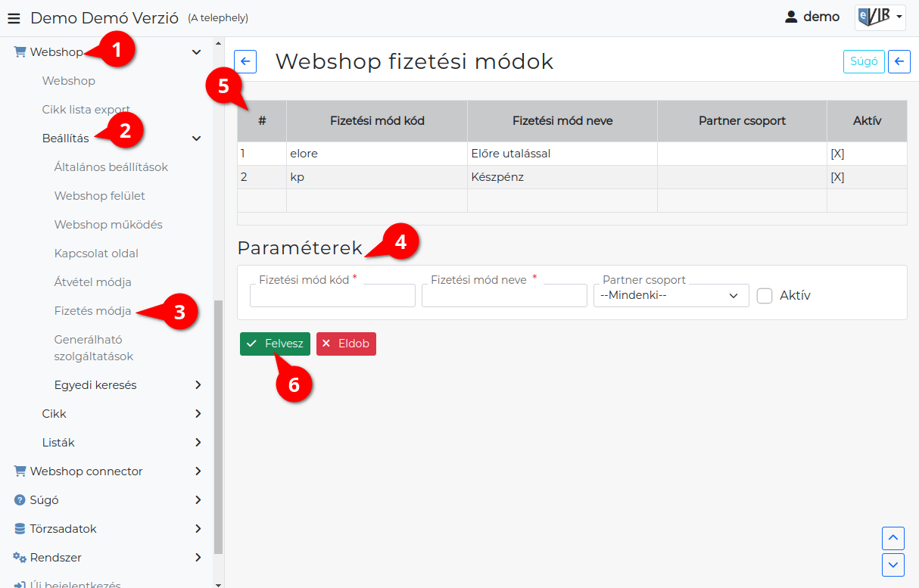Click the back arrow next to Súgó button
919x588 pixels.
(x=899, y=61)
